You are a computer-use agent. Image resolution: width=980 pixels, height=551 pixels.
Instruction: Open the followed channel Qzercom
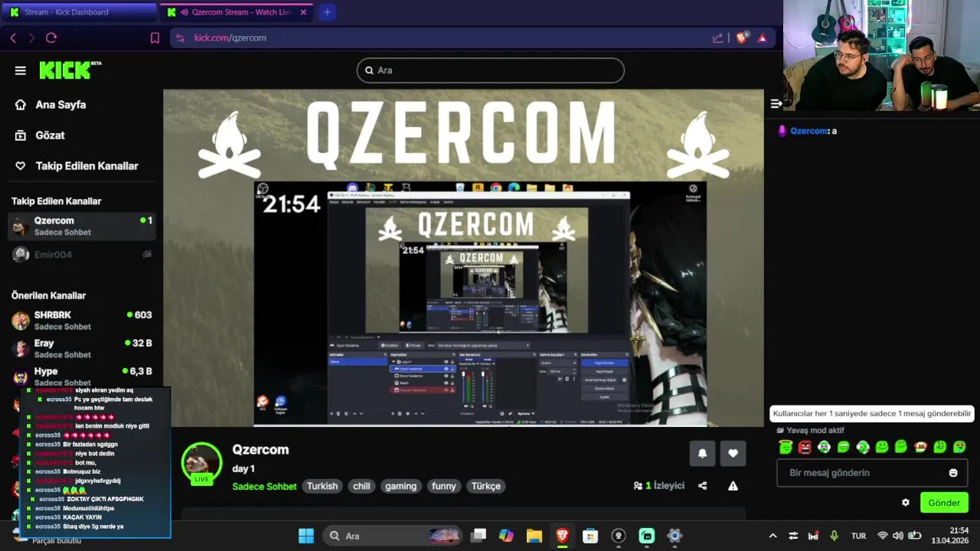tap(82, 226)
